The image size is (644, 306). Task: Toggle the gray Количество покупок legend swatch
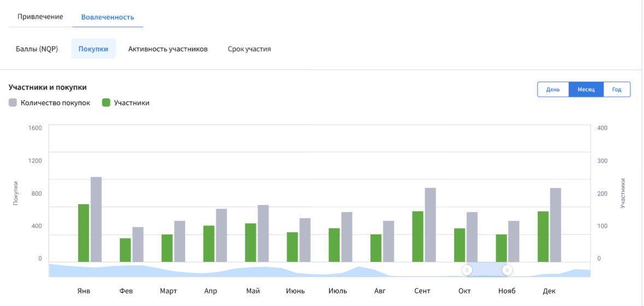click(x=13, y=103)
